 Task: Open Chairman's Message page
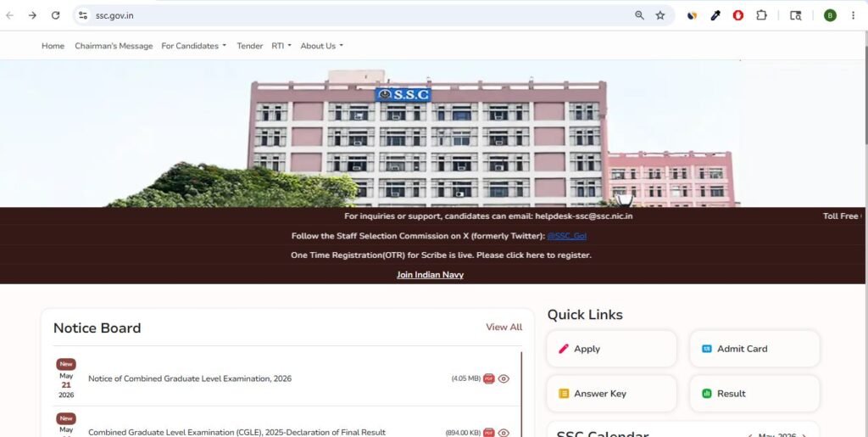tap(114, 46)
